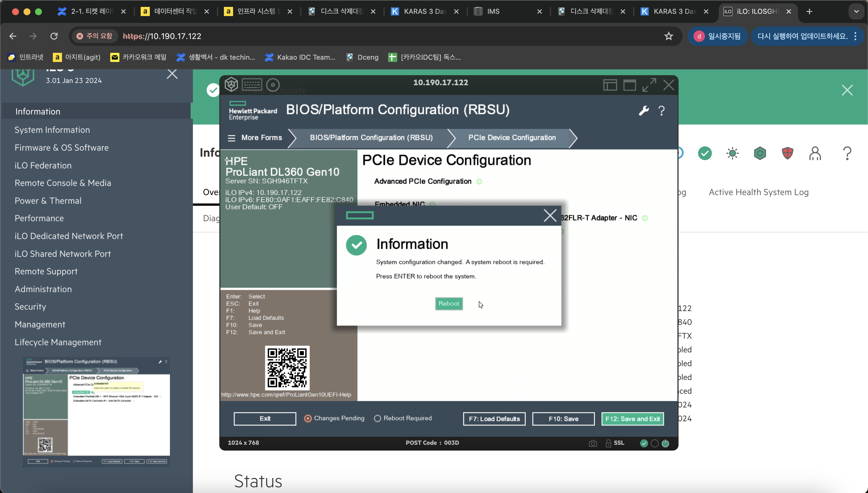Click the console maximize window icon
868x493 pixels.
(629, 85)
